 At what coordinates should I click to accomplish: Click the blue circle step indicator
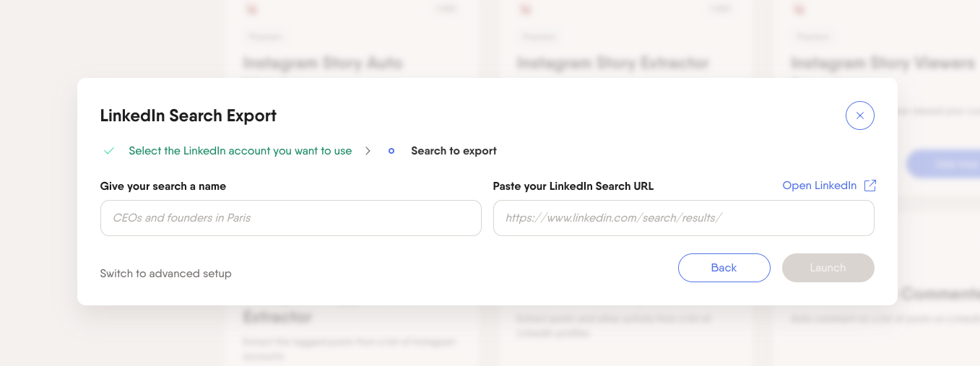pos(391,151)
